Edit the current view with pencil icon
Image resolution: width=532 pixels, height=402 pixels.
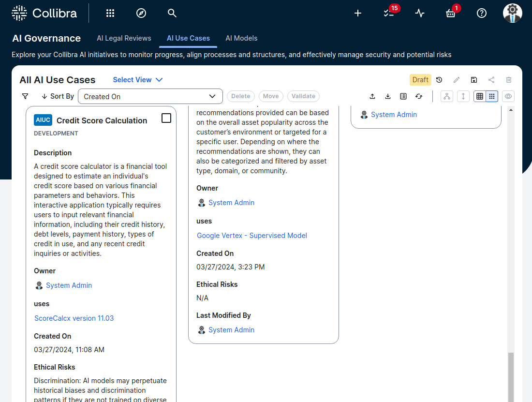click(457, 79)
